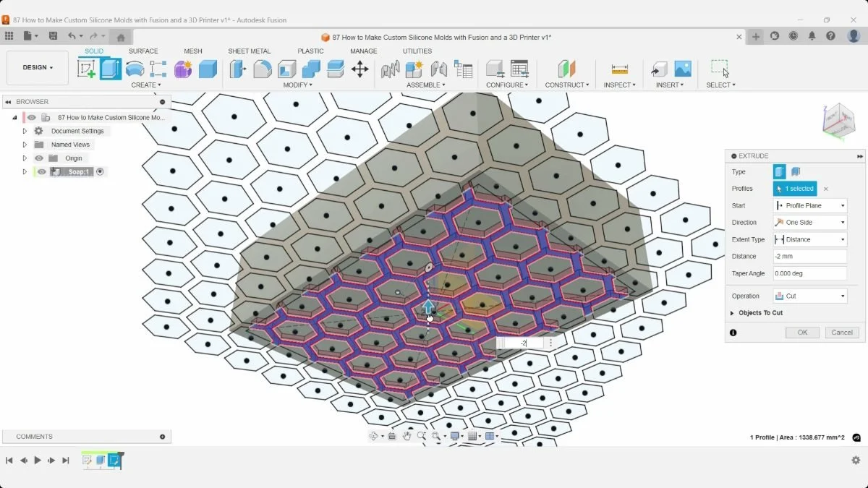
Task: Select the Create Sketch tool
Action: tap(86, 69)
